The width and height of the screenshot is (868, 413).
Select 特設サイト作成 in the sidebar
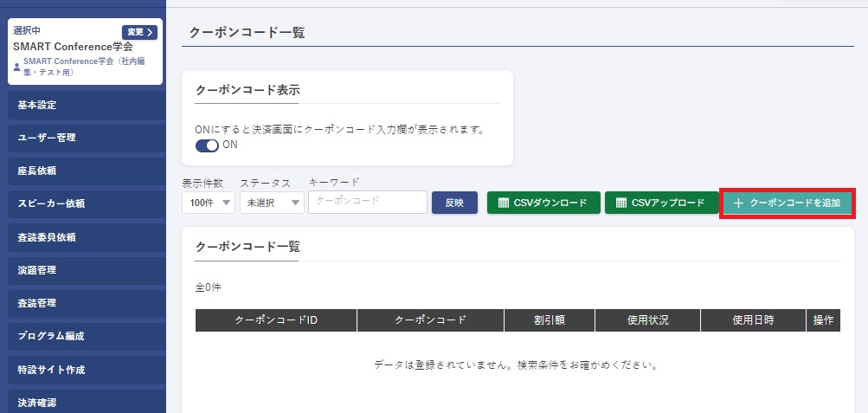point(85,370)
